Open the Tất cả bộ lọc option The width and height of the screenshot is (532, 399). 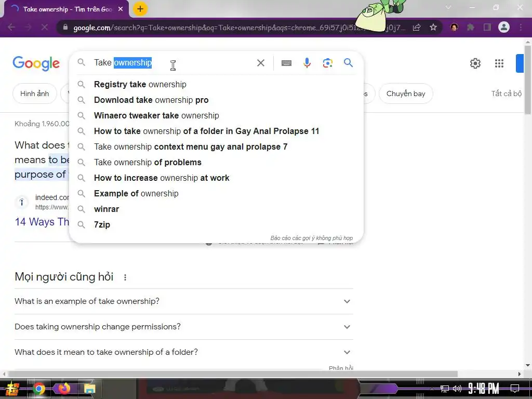tap(506, 94)
